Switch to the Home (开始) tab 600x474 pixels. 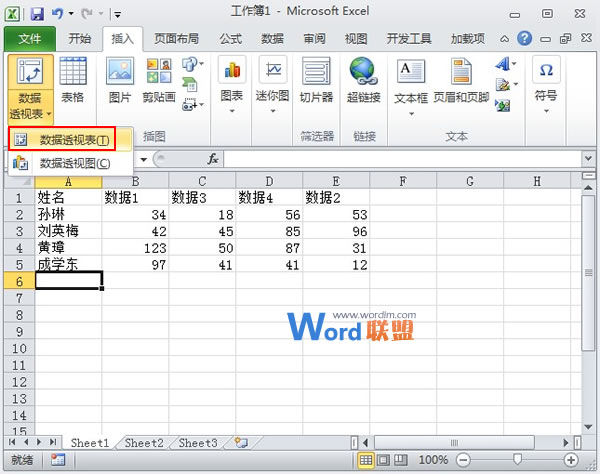tap(80, 39)
